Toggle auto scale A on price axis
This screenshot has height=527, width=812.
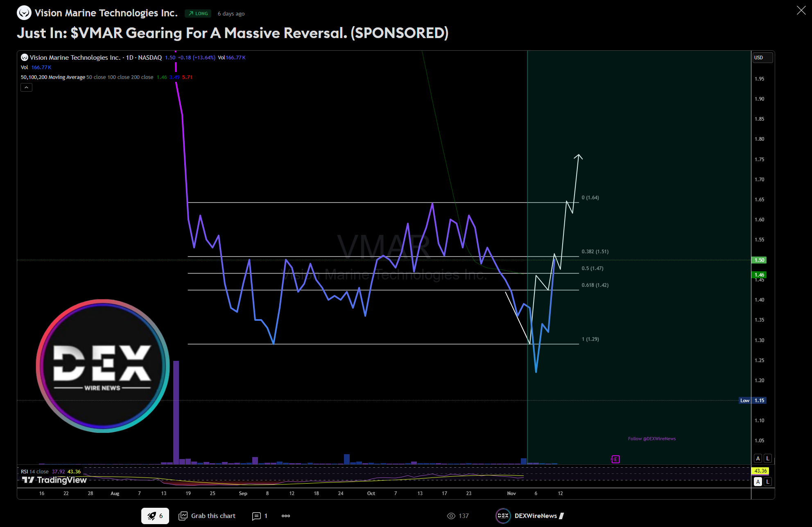758,458
